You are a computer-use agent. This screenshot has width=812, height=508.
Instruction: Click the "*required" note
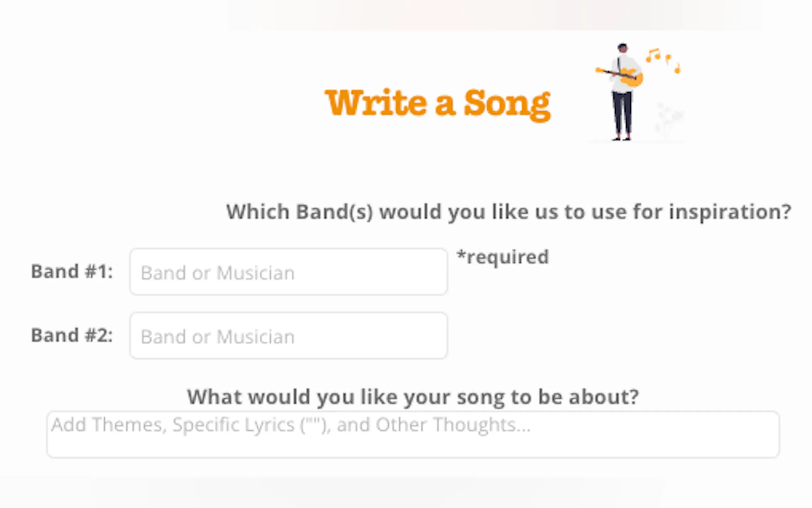coord(503,258)
